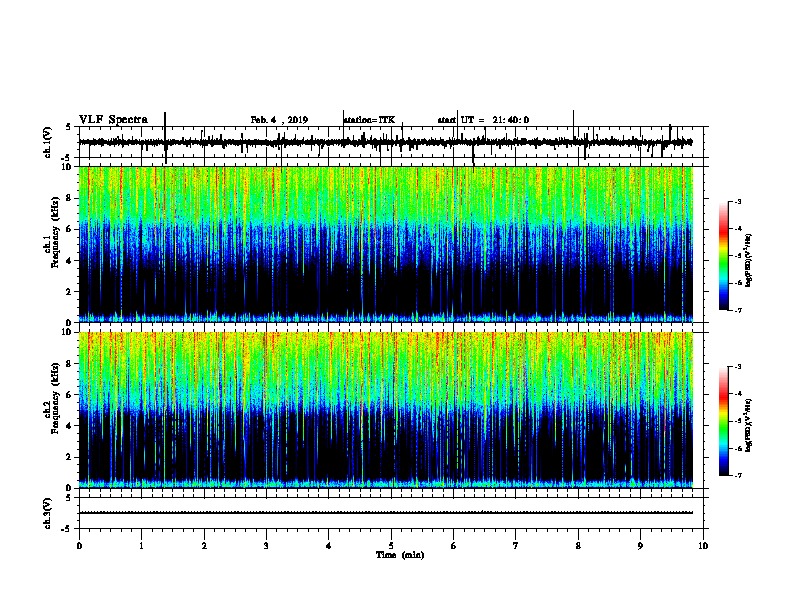This screenshot has height=612, width=792.
Task: Click the "4" minute tick label
Action: click(329, 546)
